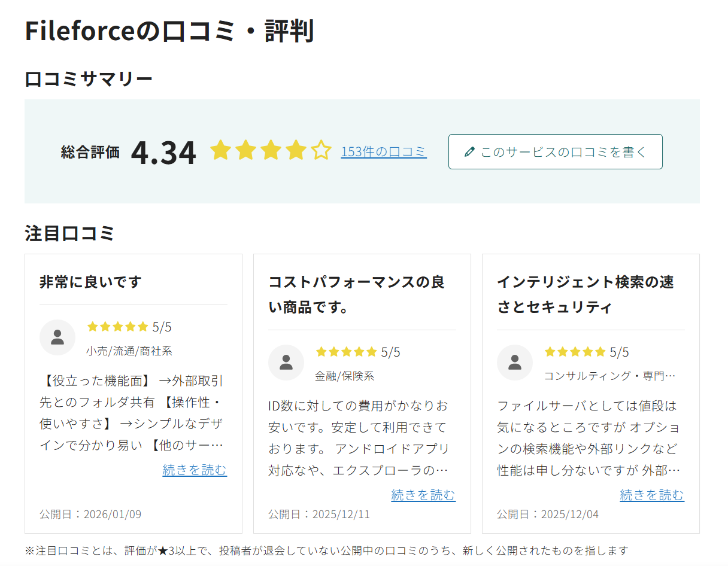728x566 pixels.
Task: Click 続きを読む in the コストパフォーマンス review
Action: (x=423, y=495)
